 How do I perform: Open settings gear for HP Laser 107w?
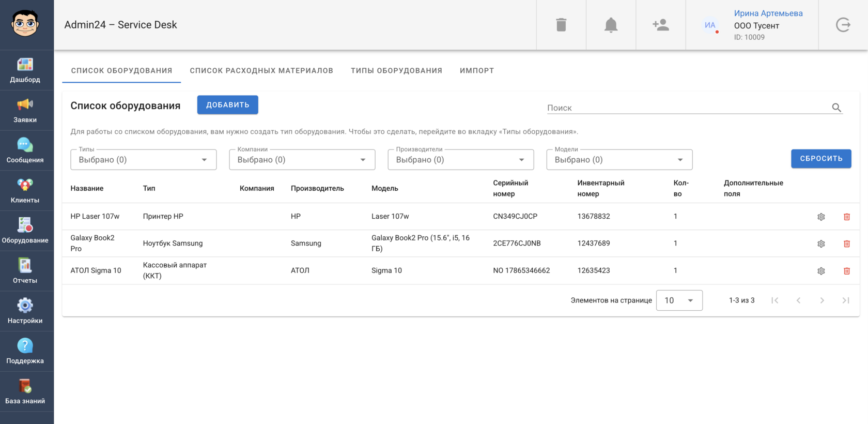click(x=821, y=217)
